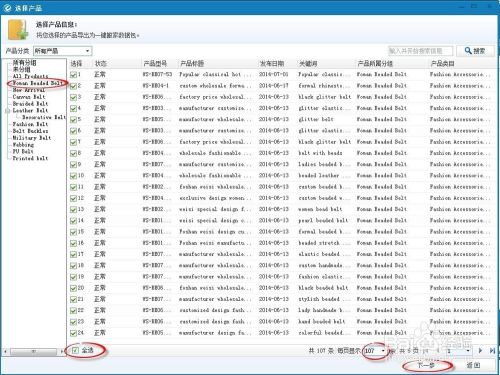Click the tree panel horizontal scrollbar

pos(33,351)
